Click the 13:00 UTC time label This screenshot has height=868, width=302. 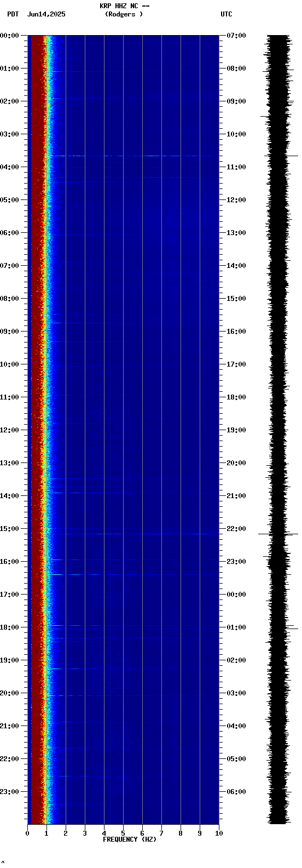236,233
